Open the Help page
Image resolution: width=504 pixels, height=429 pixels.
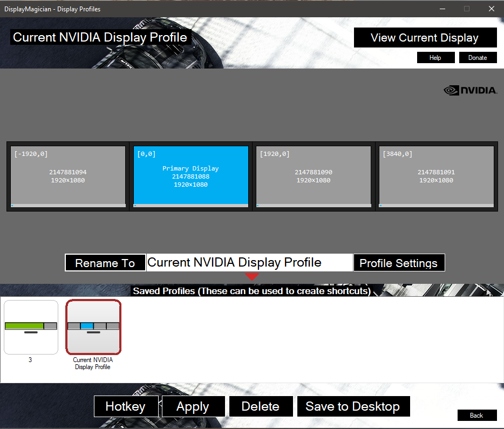click(x=435, y=57)
